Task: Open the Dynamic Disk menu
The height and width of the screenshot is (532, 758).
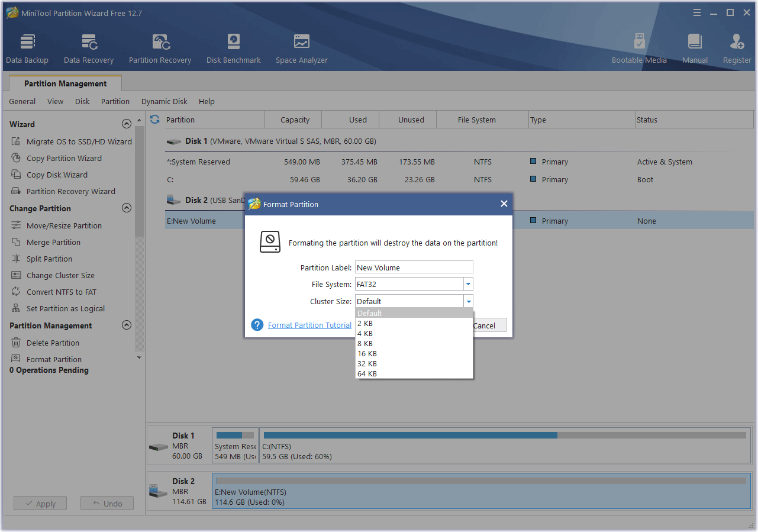Action: coord(164,101)
